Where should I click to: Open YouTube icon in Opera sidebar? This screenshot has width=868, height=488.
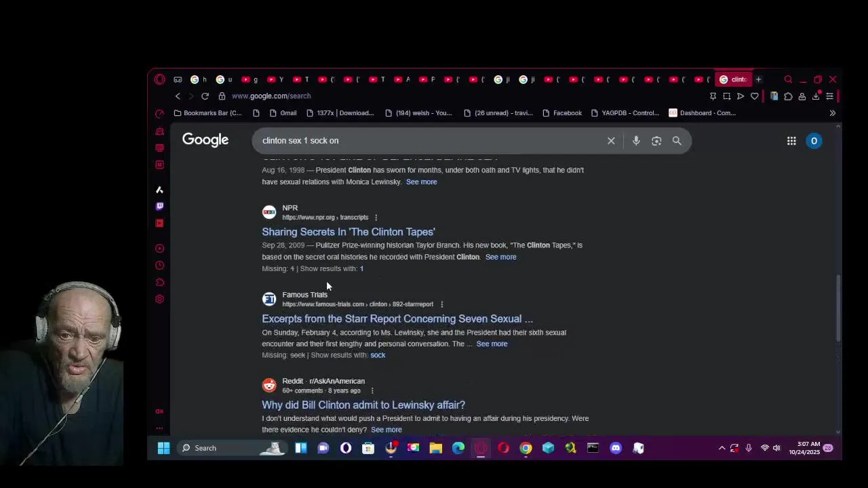[159, 223]
